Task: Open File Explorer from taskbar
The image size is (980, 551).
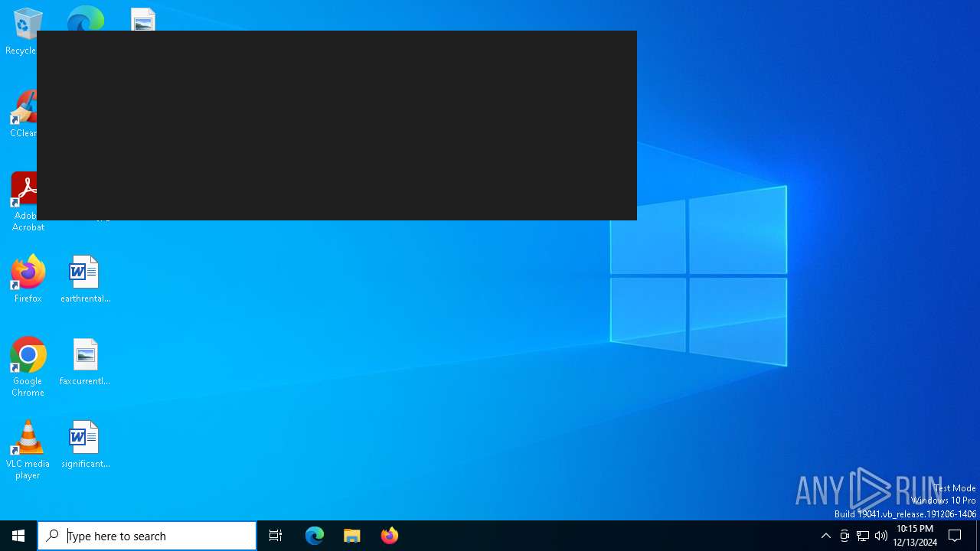Action: 352,536
